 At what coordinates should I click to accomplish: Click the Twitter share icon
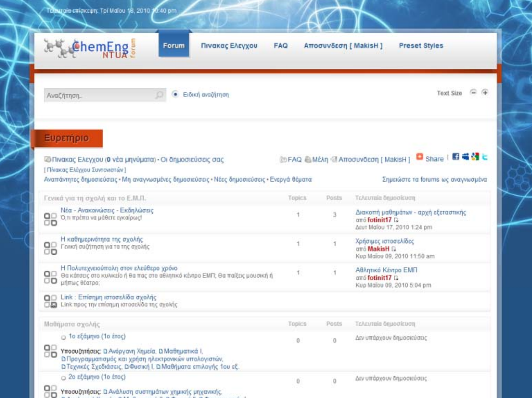[x=484, y=157]
